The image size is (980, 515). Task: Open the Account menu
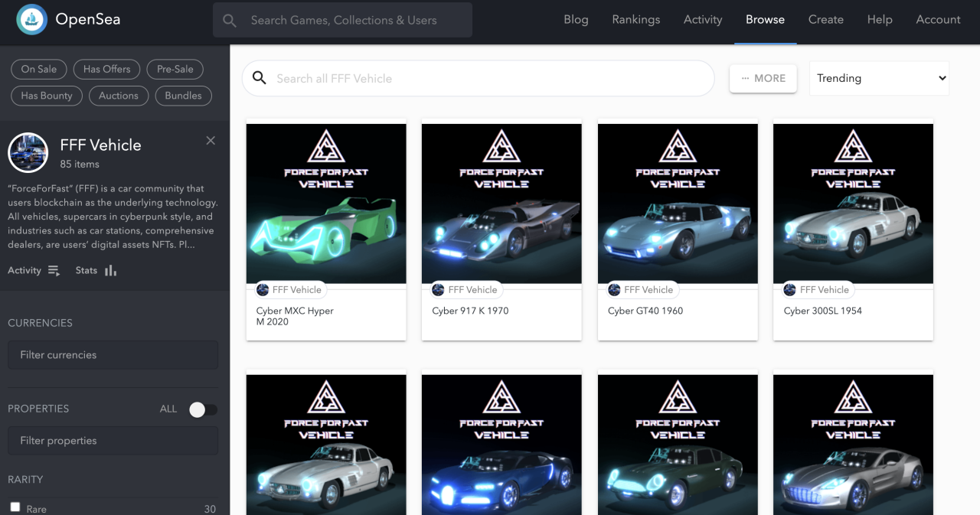[x=938, y=20]
